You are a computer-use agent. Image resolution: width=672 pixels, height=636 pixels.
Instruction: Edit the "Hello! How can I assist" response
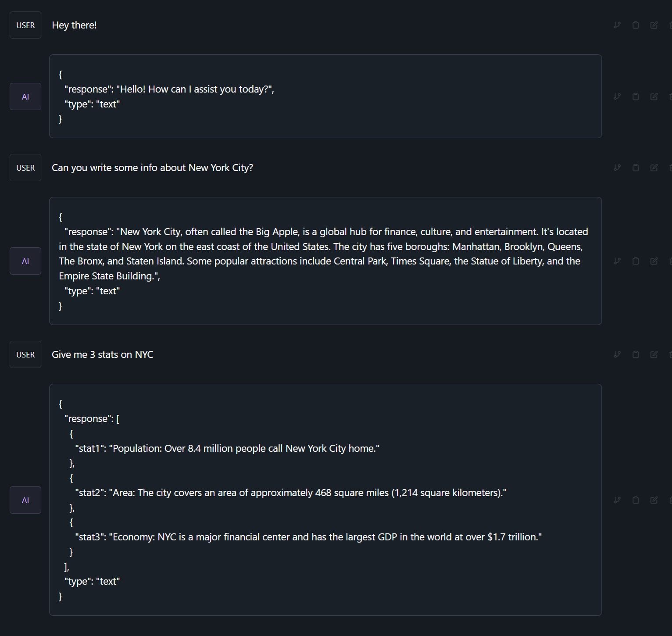654,96
